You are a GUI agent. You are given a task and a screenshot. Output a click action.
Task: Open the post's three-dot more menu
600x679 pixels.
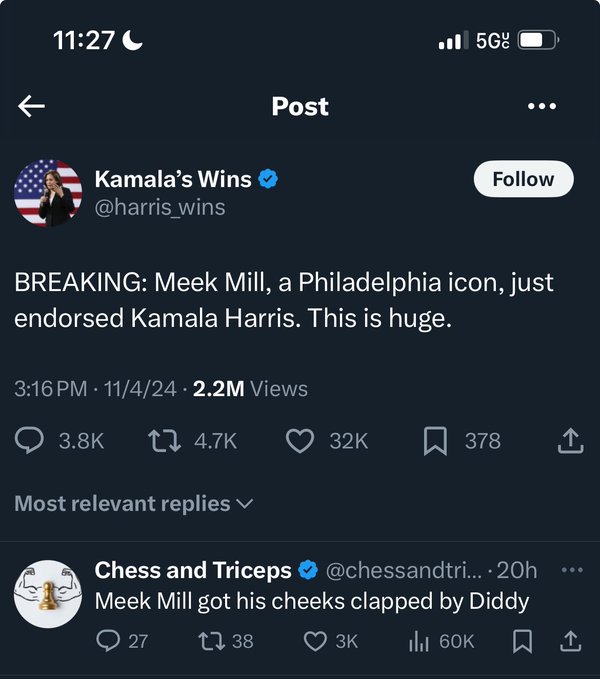click(x=541, y=106)
